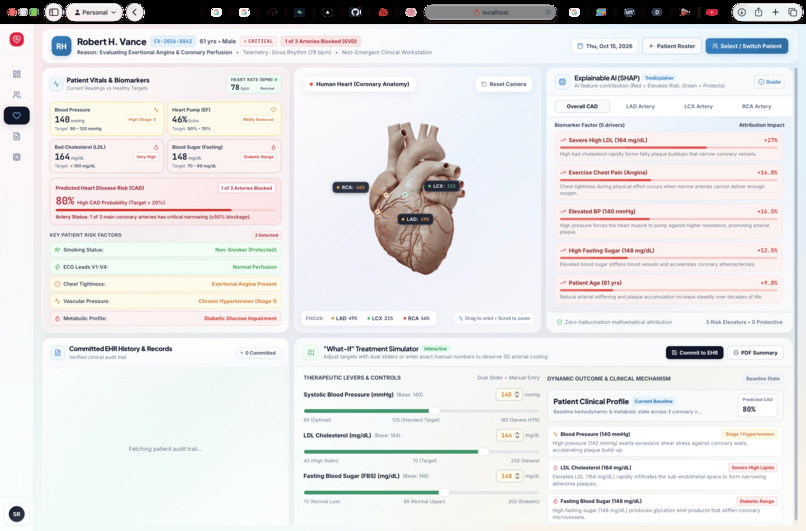Viewport: 806px width, 531px height.
Task: Click the LAD 49% label on heart
Action: point(415,219)
